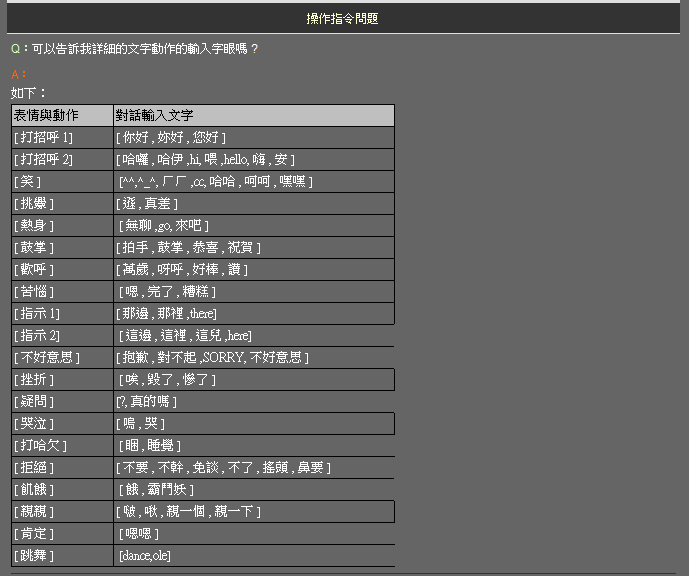Click the 對話輸入文字 column header

coord(254,116)
